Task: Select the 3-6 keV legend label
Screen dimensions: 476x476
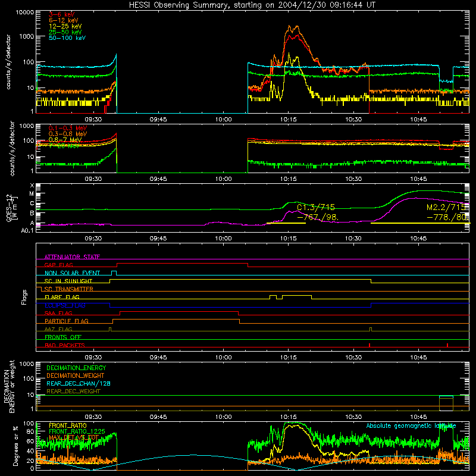Action: 61,14
